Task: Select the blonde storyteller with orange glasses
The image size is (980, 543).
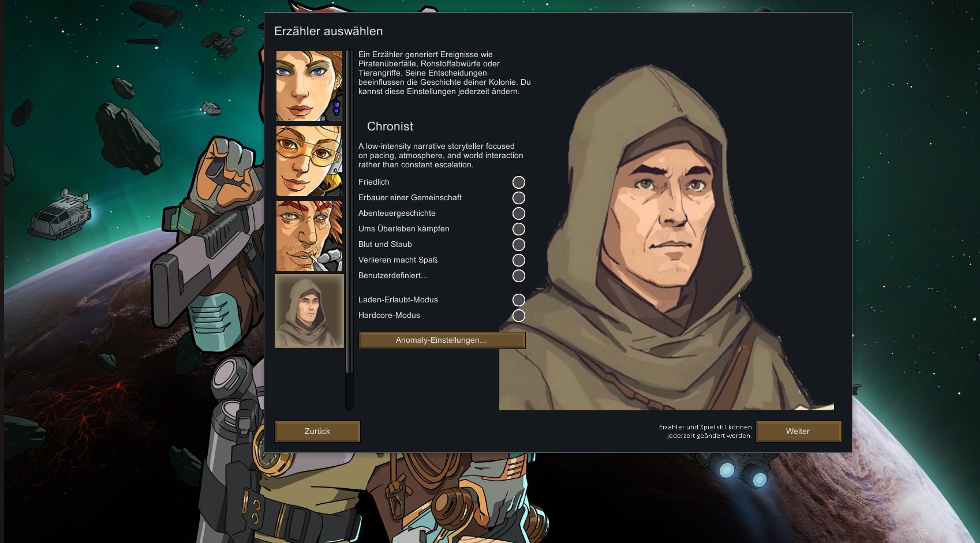Action: coord(309,161)
